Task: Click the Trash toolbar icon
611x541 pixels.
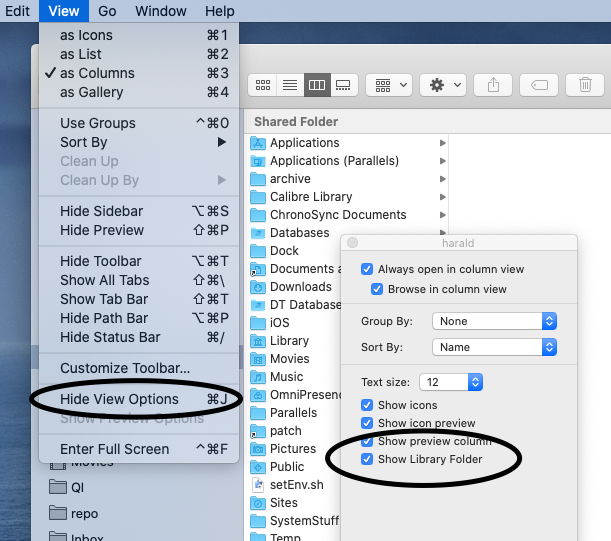Action: pos(585,85)
